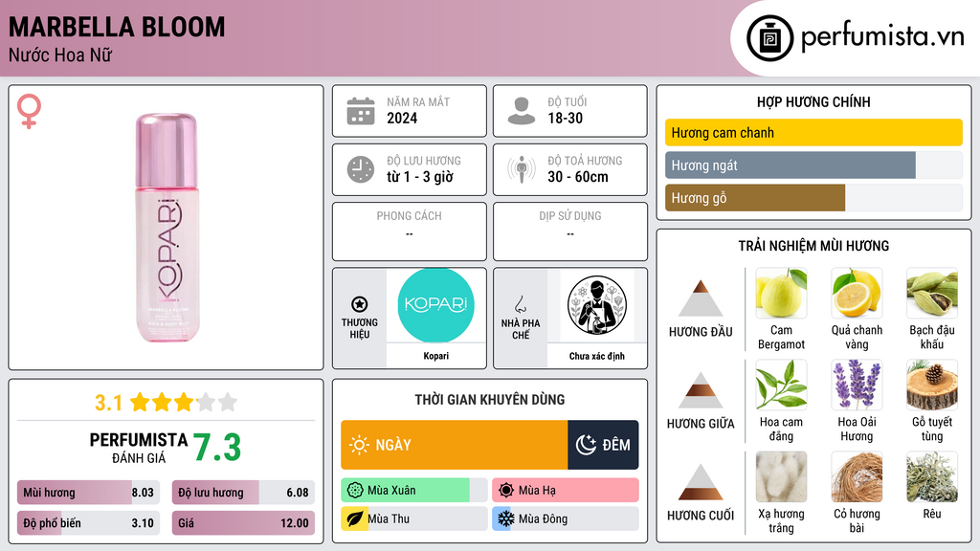Image resolution: width=980 pixels, height=551 pixels.
Task: Click the longevity value từ 1 - 3 giờ
Action: click(420, 177)
